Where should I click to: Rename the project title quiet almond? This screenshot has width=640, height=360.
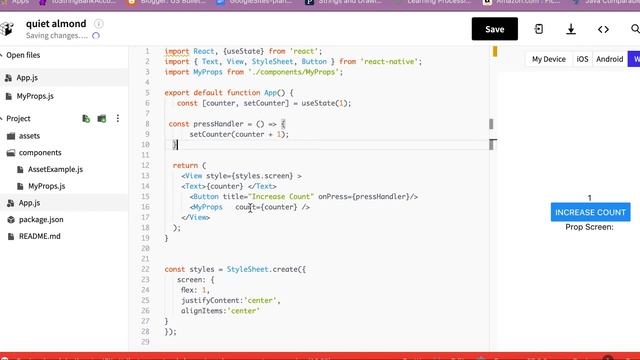tap(56, 24)
